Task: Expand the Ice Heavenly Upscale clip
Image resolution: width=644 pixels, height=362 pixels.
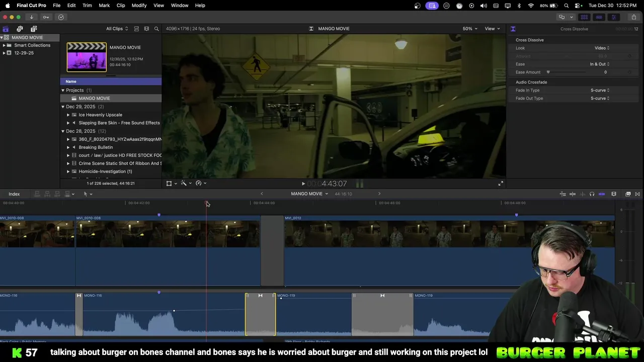Action: coord(68,115)
